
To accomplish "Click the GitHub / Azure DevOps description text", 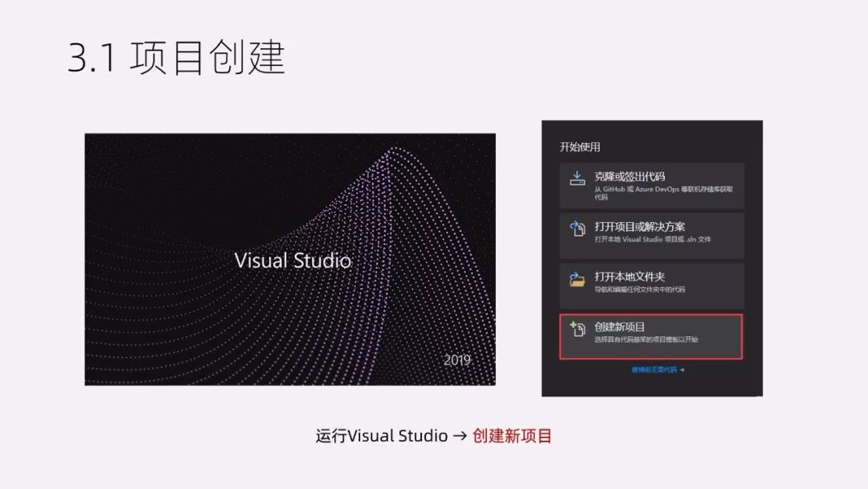I will pos(663,189).
